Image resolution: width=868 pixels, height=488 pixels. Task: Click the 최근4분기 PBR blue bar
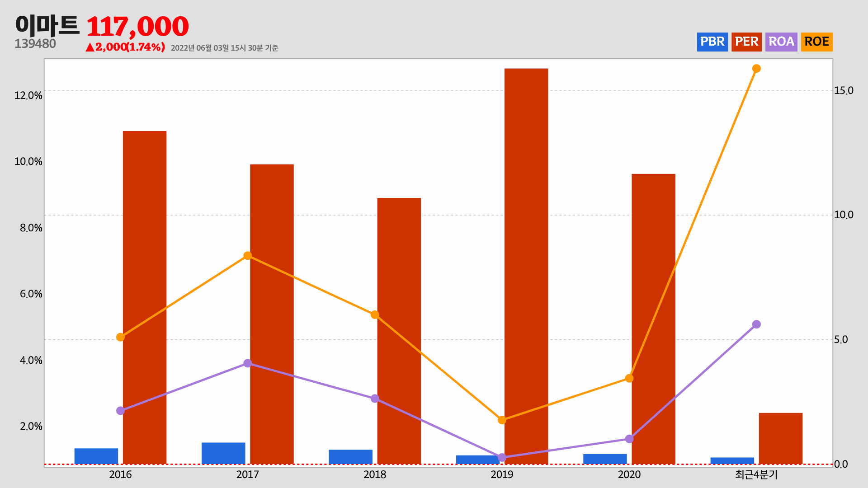(732, 461)
